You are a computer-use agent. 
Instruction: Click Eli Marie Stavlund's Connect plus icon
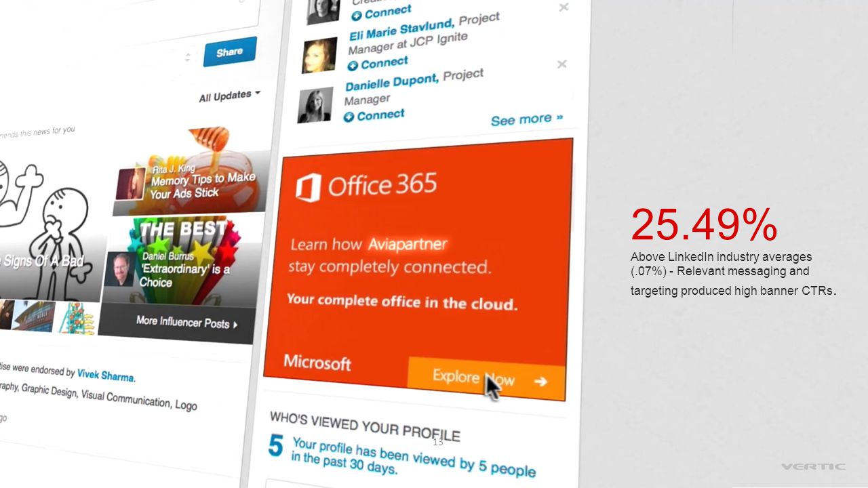[x=352, y=66]
